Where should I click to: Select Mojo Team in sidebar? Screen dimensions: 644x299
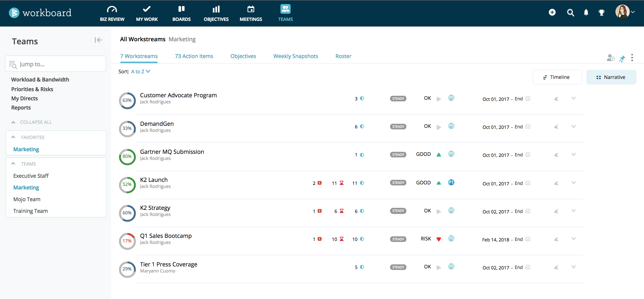coord(27,199)
